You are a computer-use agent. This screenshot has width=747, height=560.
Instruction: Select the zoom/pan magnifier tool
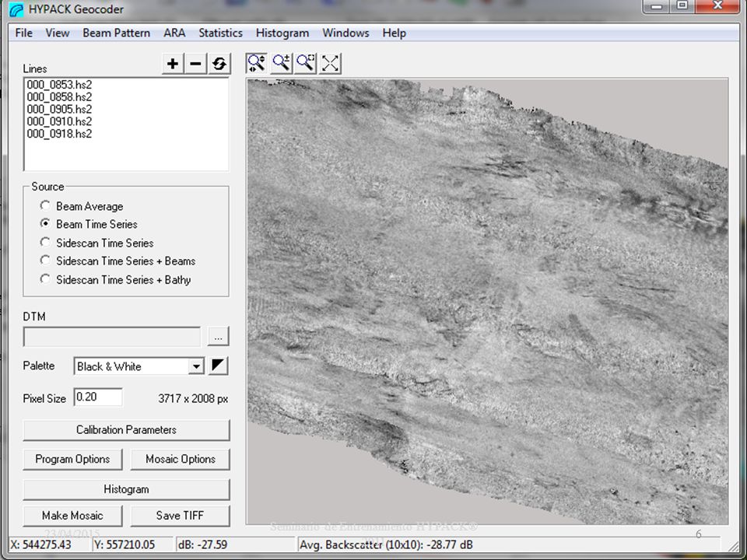[257, 63]
